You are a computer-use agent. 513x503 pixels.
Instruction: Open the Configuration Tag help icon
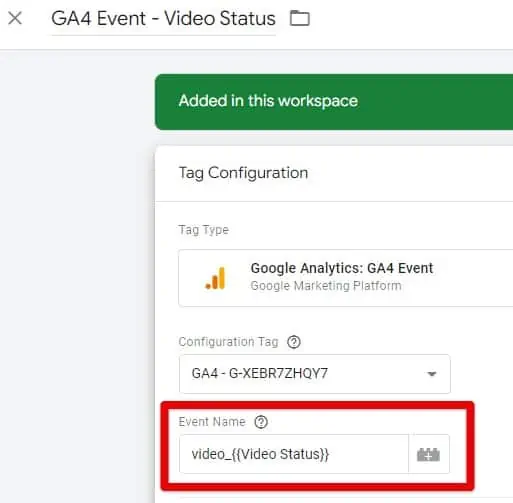tap(294, 342)
